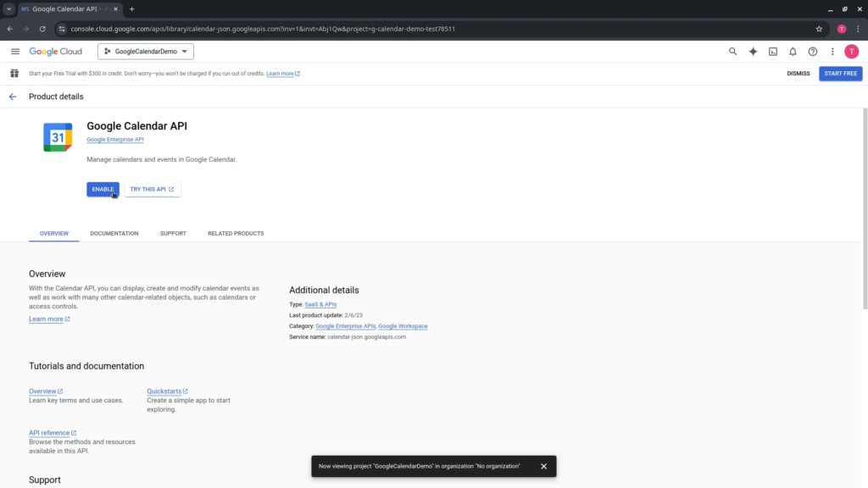Image resolution: width=868 pixels, height=488 pixels.
Task: Click the service name calendar-json.googleapis.com
Action: [366, 337]
